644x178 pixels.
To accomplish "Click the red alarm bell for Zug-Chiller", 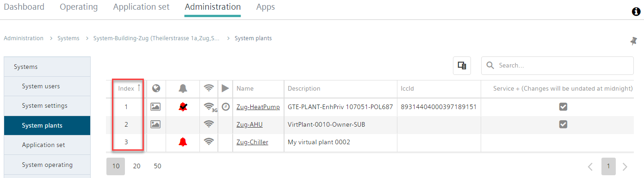I will (183, 142).
